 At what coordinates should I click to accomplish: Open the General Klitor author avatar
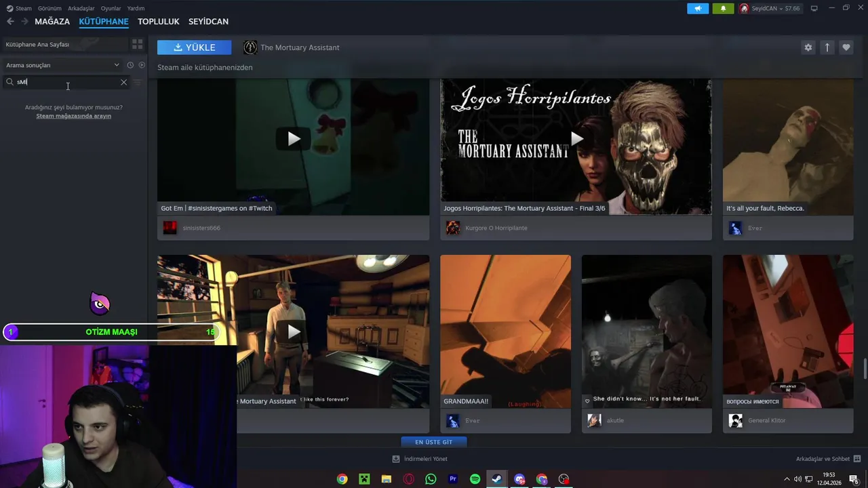click(x=736, y=420)
